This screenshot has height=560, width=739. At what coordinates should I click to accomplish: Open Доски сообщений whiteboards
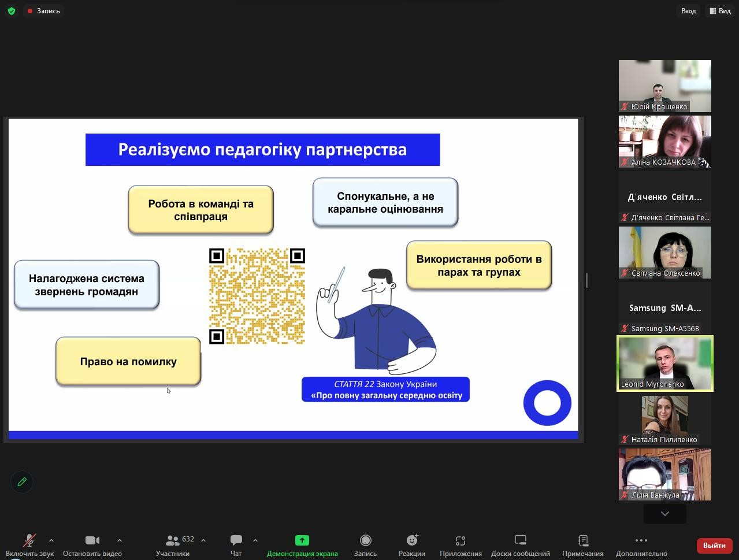click(x=521, y=544)
